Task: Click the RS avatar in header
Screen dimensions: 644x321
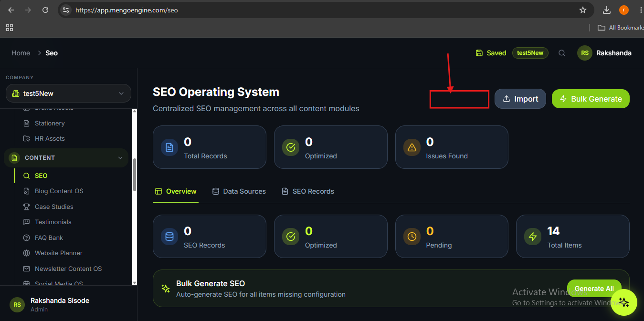Action: [585, 53]
